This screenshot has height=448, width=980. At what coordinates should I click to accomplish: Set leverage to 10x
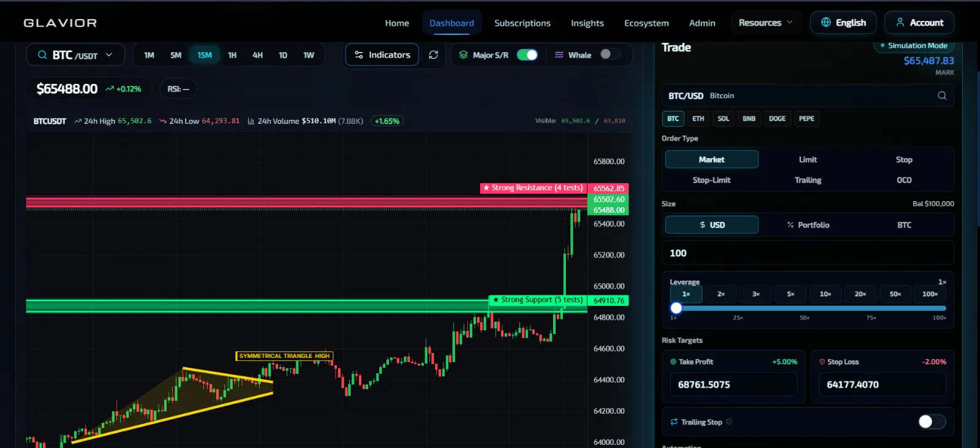click(826, 294)
